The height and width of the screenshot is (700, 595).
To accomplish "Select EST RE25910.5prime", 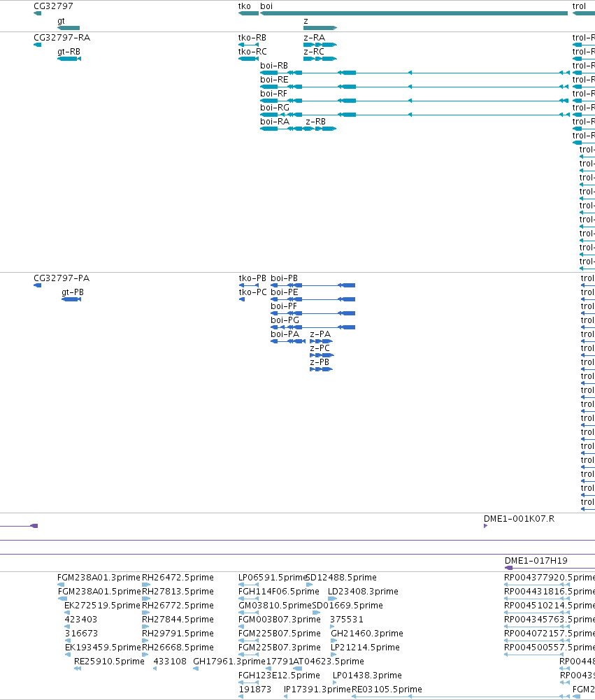I will click(x=78, y=669).
